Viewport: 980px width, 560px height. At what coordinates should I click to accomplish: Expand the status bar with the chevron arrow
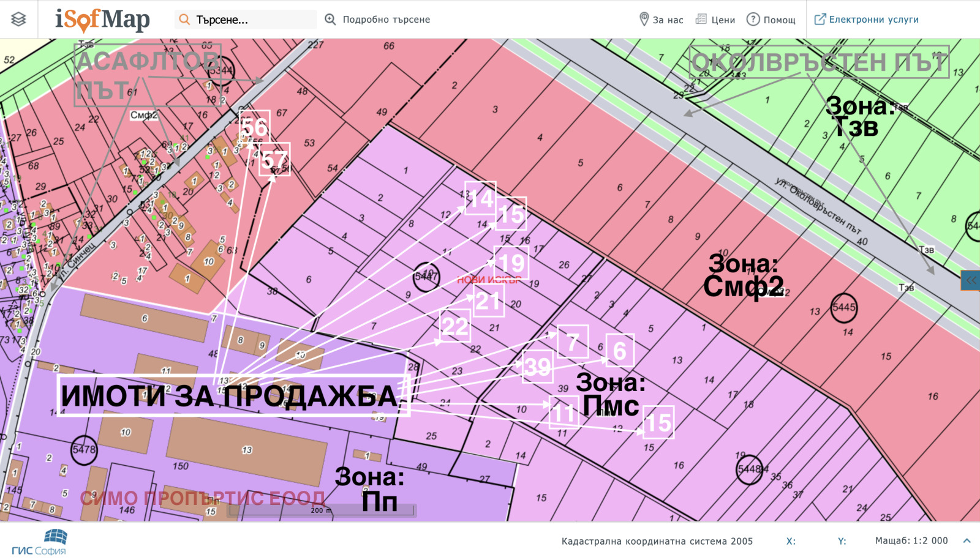tap(967, 540)
